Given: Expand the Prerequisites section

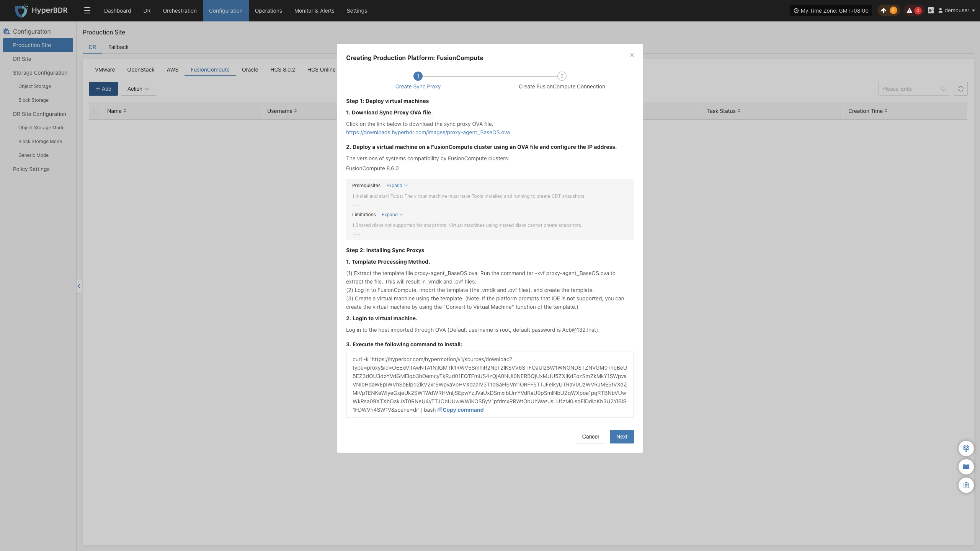Looking at the screenshot, I should (x=397, y=186).
